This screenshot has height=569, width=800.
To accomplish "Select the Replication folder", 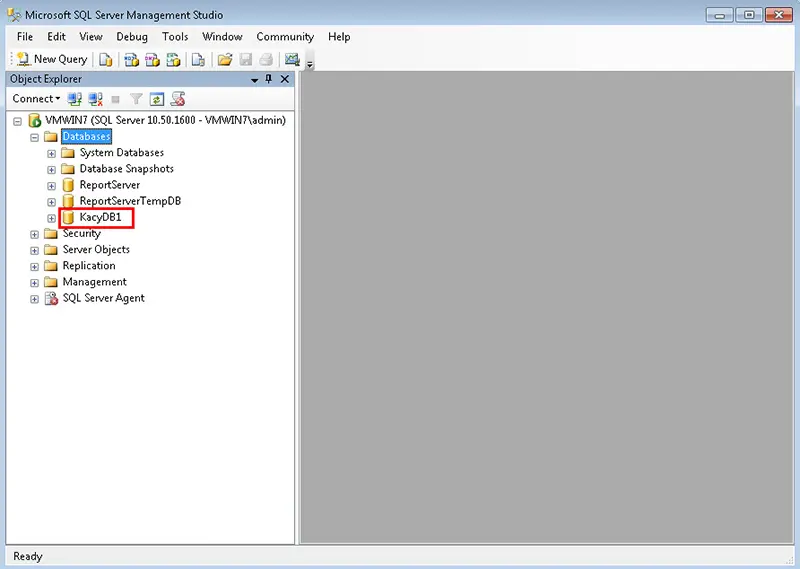I will 89,266.
